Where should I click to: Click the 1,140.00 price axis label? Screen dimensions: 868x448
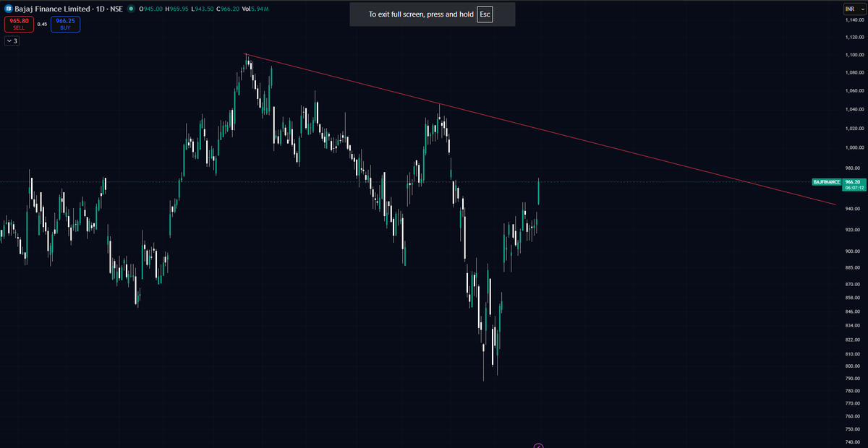(855, 20)
